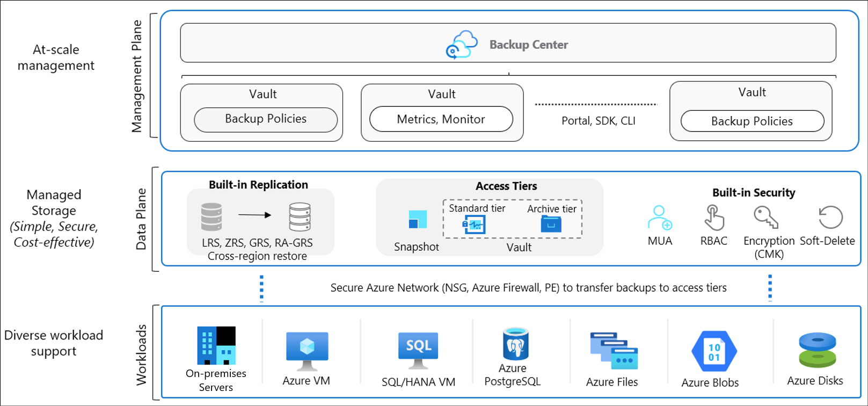Click the Secure Azure Network description text

528,288
